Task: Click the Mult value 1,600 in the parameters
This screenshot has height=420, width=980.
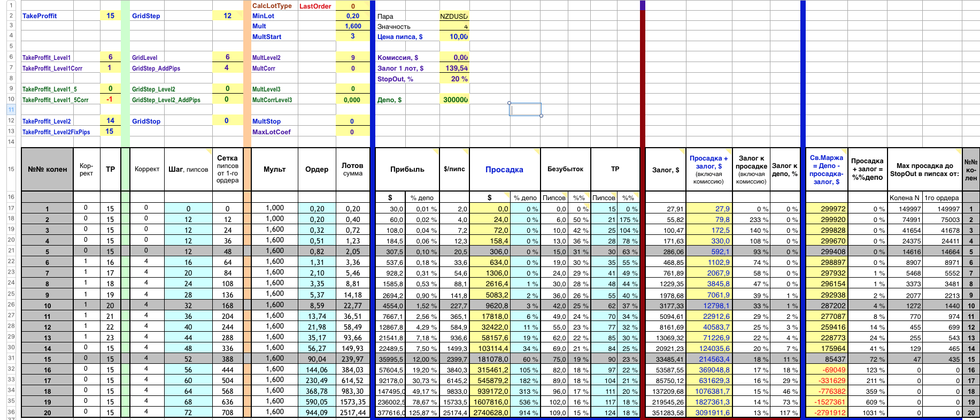Action: tap(352, 26)
